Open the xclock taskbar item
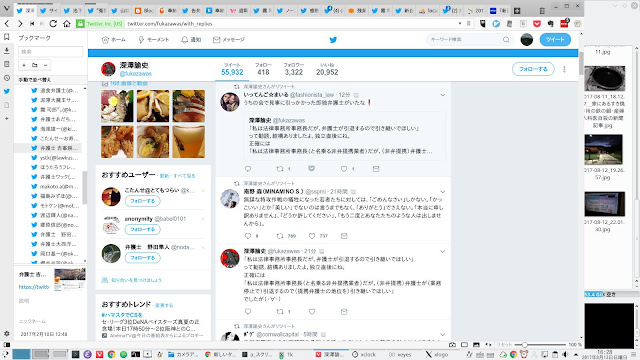Image resolution: width=640 pixels, height=360 pixels. click(364, 354)
